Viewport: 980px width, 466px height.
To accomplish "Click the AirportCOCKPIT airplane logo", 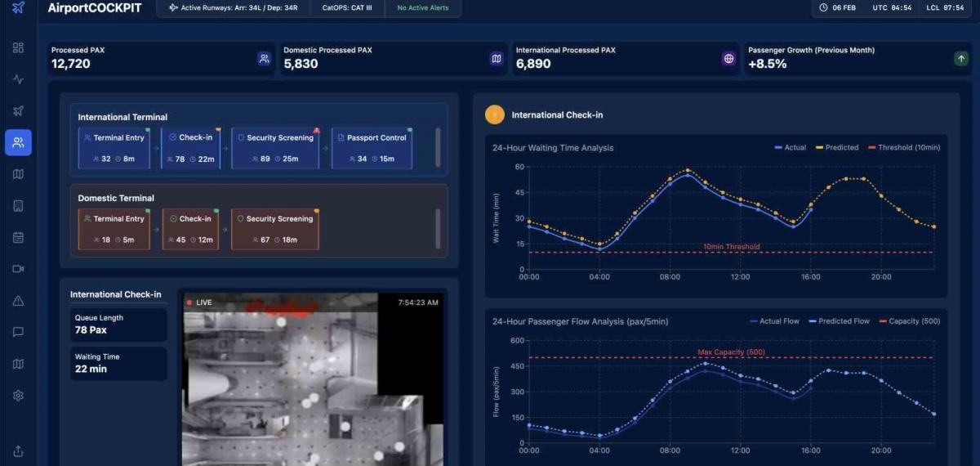I will [18, 8].
